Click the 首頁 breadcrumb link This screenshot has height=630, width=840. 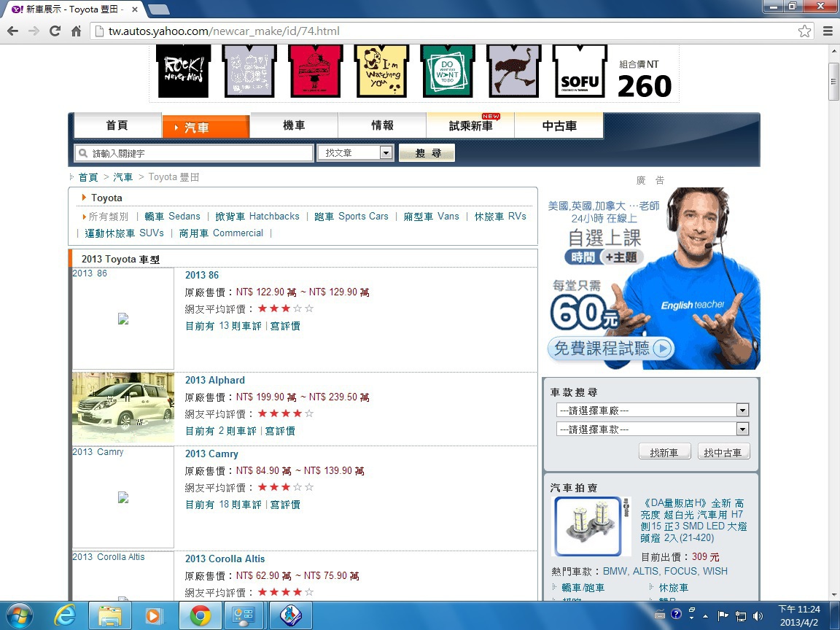coord(88,177)
